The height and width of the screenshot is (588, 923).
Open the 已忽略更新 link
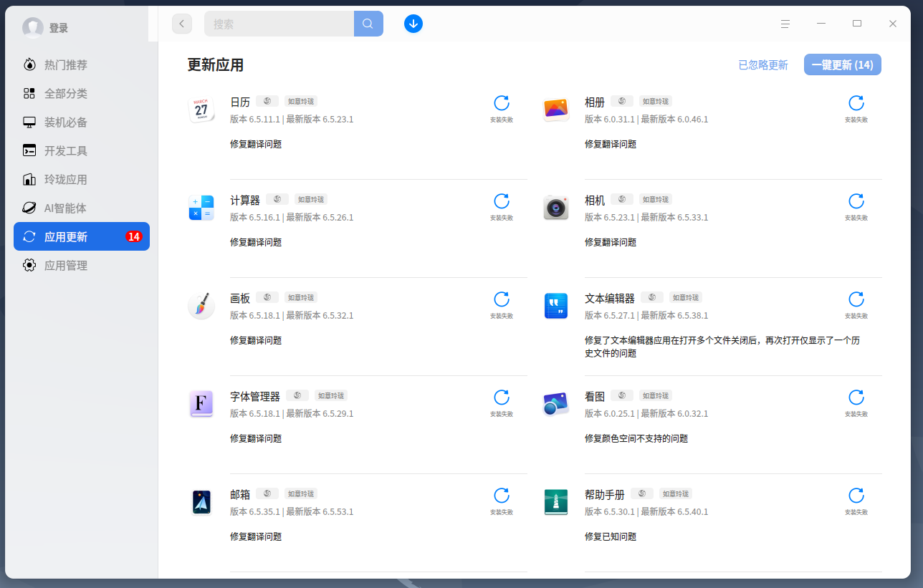click(763, 64)
